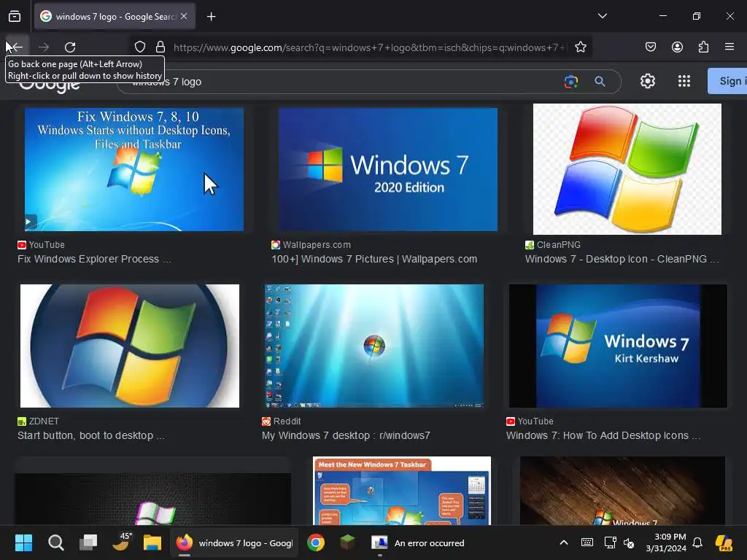Viewport: 747px width, 560px height.
Task: Close the windows 7 logo tab
Action: click(184, 16)
